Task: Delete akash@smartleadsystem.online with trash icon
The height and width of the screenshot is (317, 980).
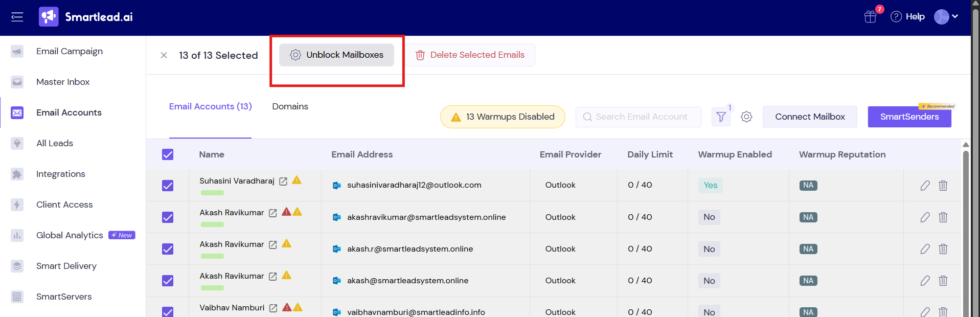Action: tap(943, 281)
